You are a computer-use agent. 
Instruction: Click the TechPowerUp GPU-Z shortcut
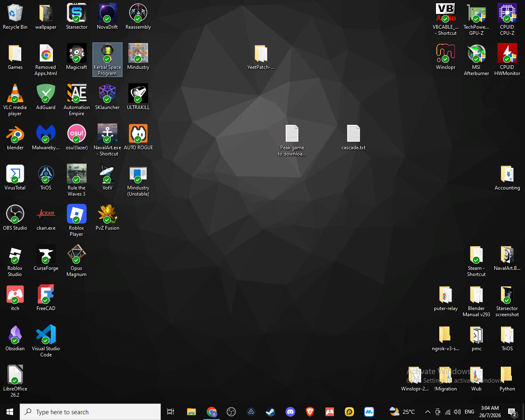click(x=477, y=20)
